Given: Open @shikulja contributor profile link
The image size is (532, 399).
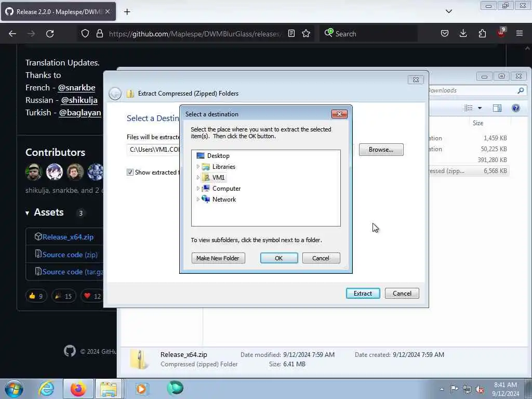Looking at the screenshot, I should click(79, 100).
